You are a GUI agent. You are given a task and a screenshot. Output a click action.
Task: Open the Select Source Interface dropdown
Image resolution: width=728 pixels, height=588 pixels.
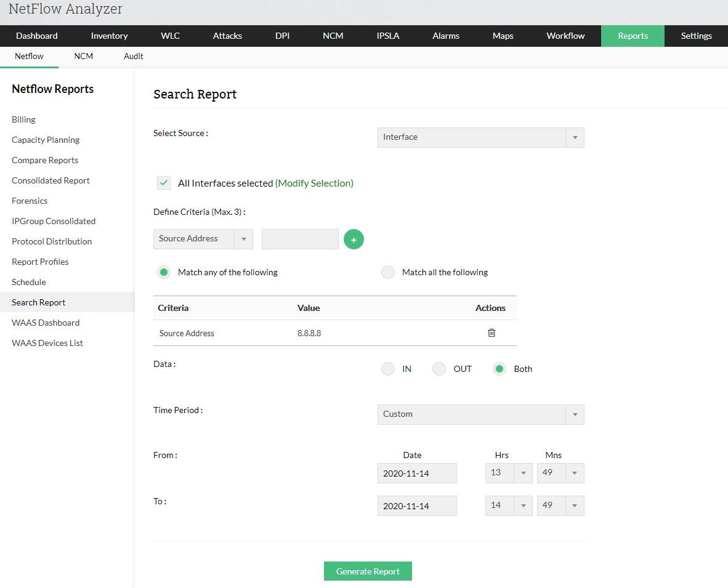(x=480, y=137)
